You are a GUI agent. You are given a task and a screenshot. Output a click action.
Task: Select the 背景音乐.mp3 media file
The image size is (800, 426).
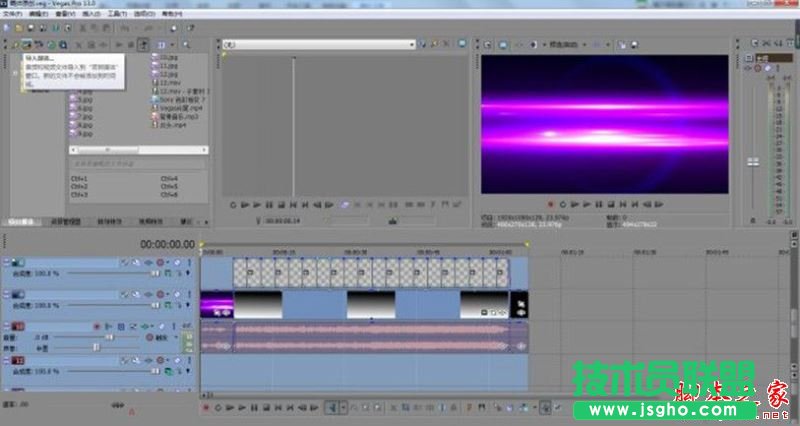coord(174,116)
